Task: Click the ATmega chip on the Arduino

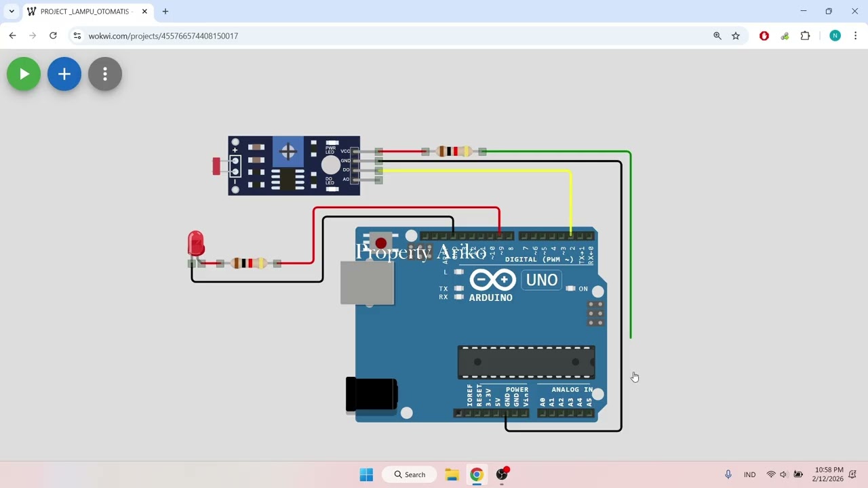Action: coord(526,362)
